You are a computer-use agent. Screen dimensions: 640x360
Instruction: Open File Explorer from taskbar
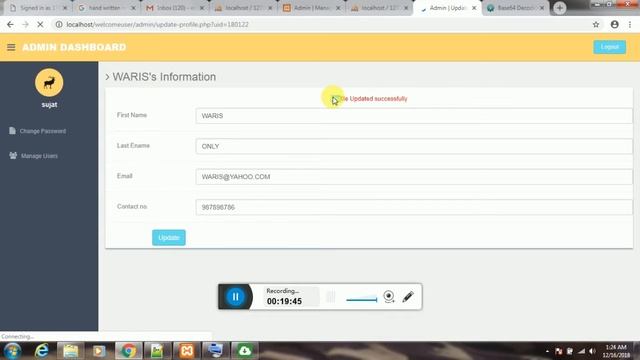pyautogui.click(x=70, y=351)
